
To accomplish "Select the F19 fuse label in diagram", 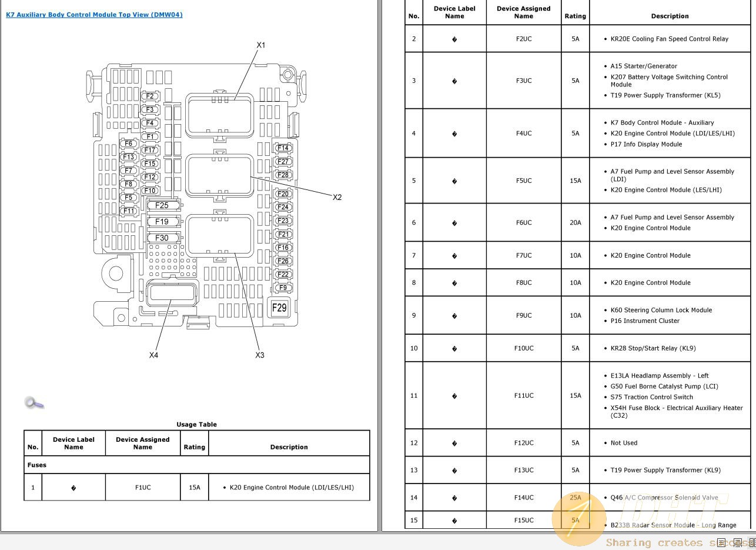I will click(x=162, y=222).
